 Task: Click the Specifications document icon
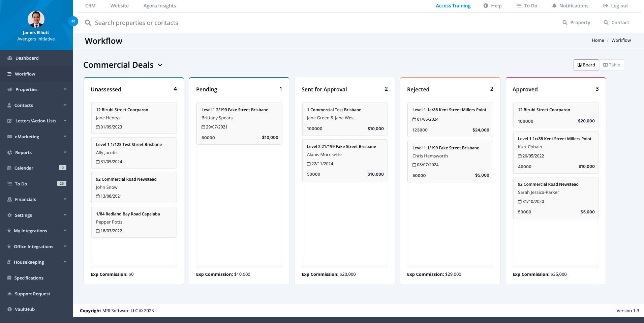point(9,278)
